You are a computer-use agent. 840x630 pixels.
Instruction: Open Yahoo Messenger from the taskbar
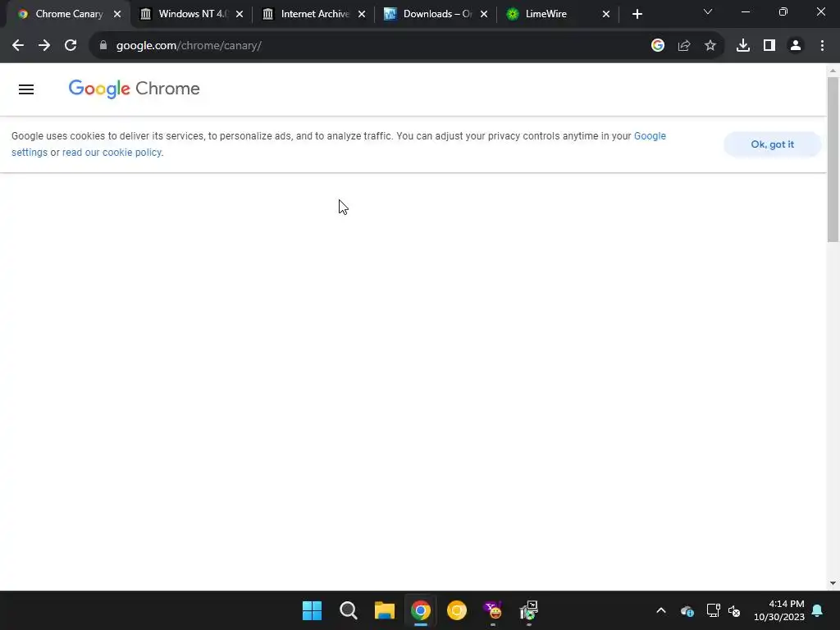click(493, 610)
